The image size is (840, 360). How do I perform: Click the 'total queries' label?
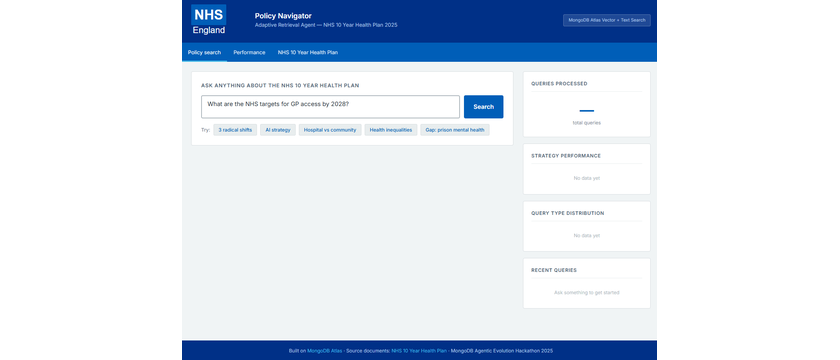pyautogui.click(x=587, y=123)
